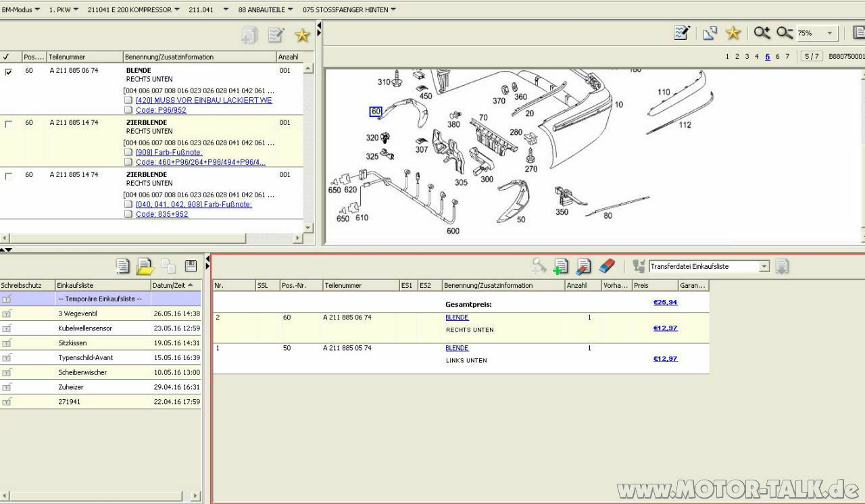This screenshot has height=504, width=865.
Task: Click the favorites star above the parts list
Action: (x=302, y=35)
